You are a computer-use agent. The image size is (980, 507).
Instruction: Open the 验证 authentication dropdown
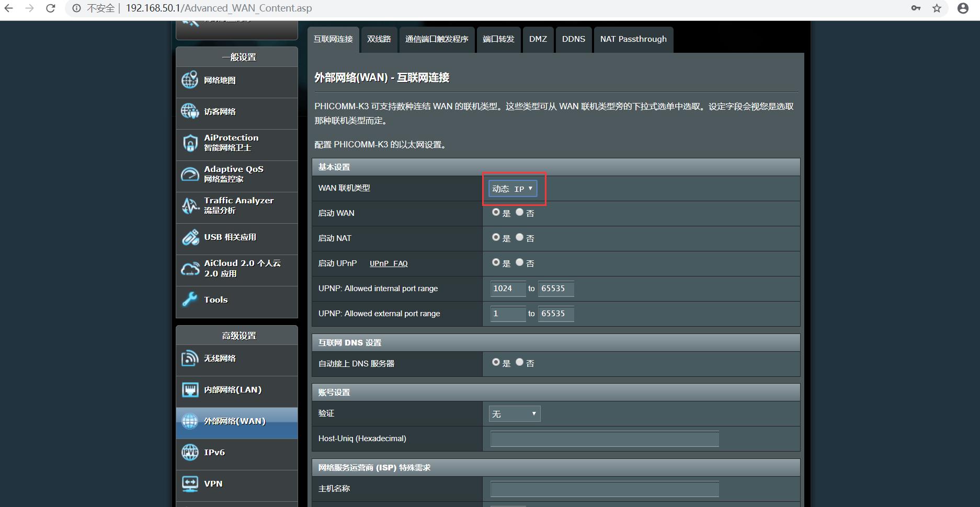[x=514, y=413]
